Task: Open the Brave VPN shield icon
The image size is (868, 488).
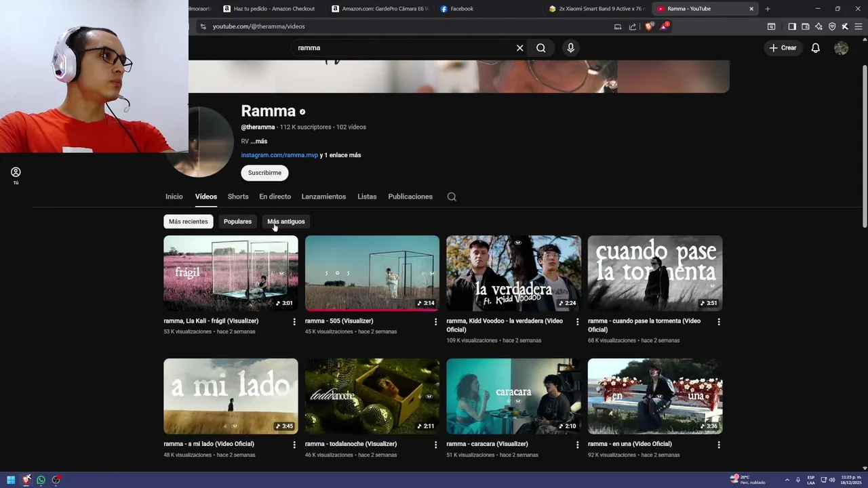Action: [832, 26]
